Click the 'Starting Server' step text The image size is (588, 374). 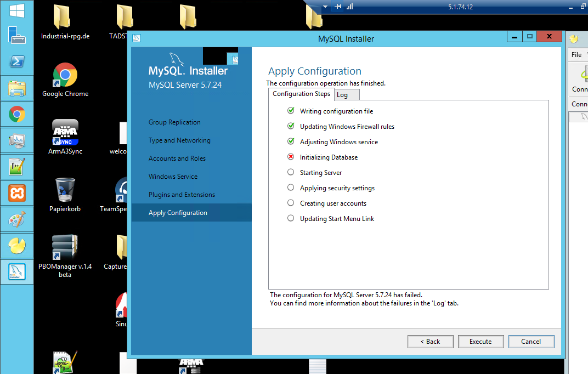tap(321, 173)
